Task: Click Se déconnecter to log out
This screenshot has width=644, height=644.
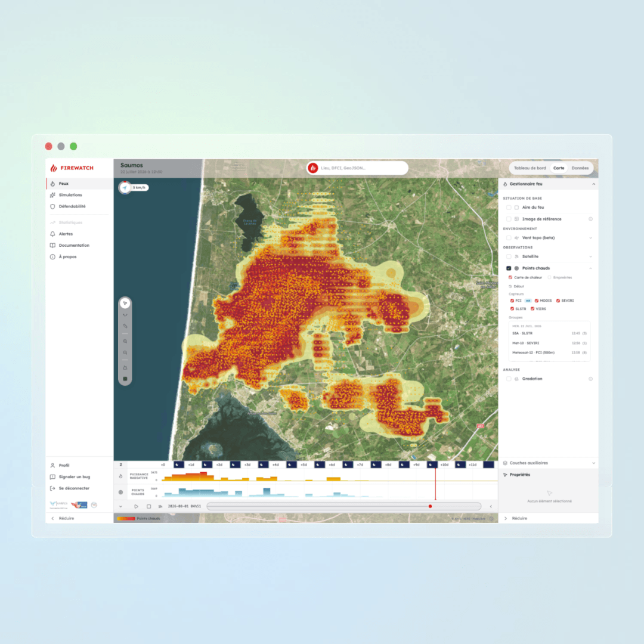Action: [x=74, y=488]
